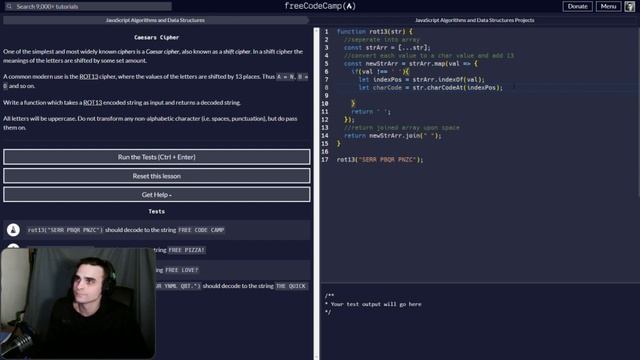Select the Caesars Cipher heading
The width and height of the screenshot is (640, 360).
157,37
